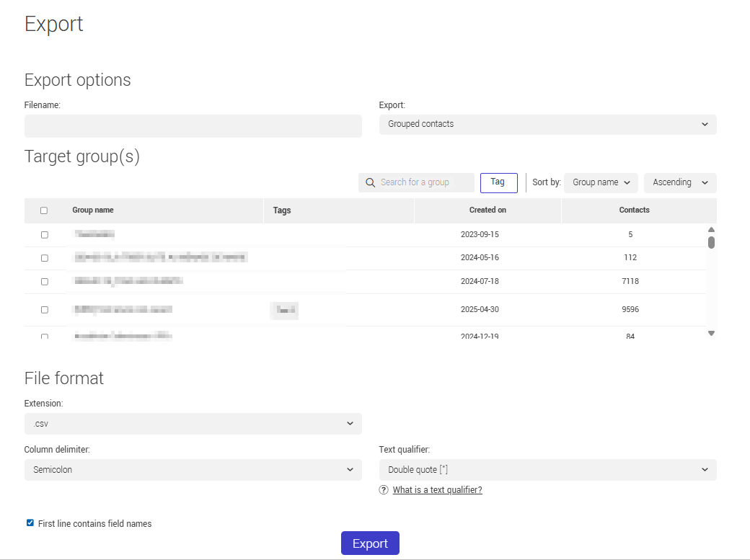Click the search magnifier icon
The image size is (750, 560).
[370, 182]
